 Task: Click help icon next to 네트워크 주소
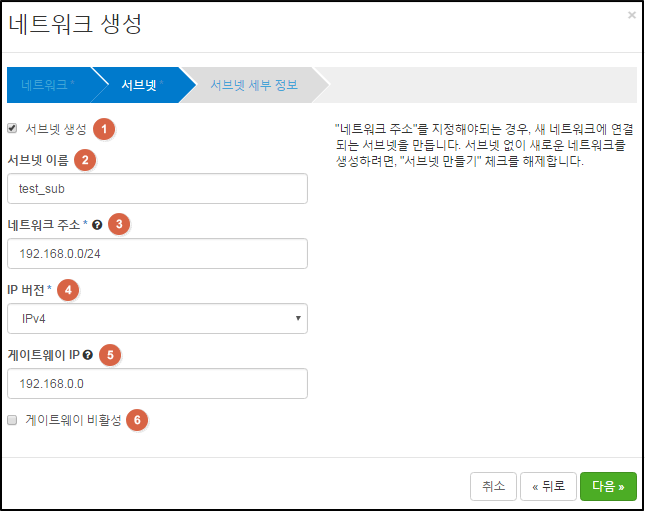[97, 225]
